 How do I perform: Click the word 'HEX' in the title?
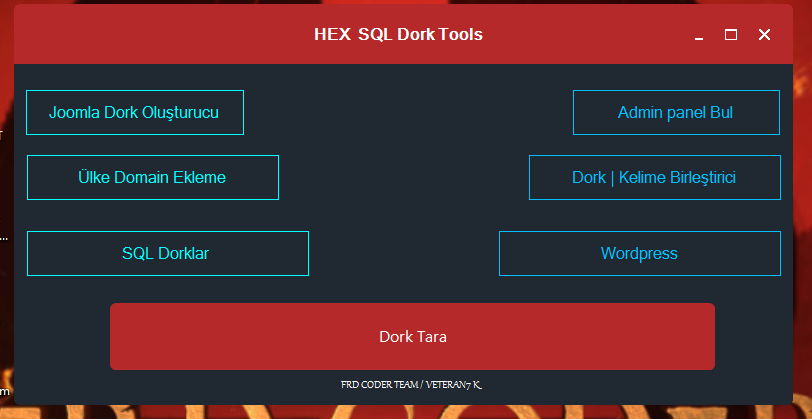332,34
